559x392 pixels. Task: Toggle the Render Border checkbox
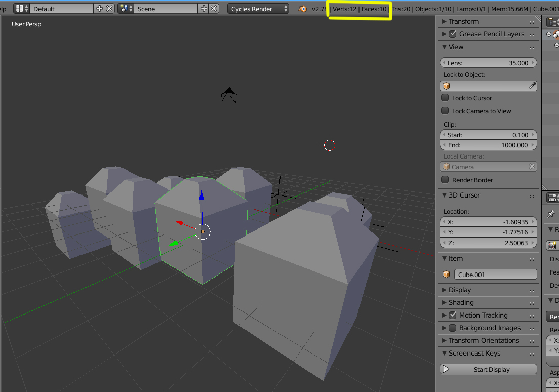point(445,180)
